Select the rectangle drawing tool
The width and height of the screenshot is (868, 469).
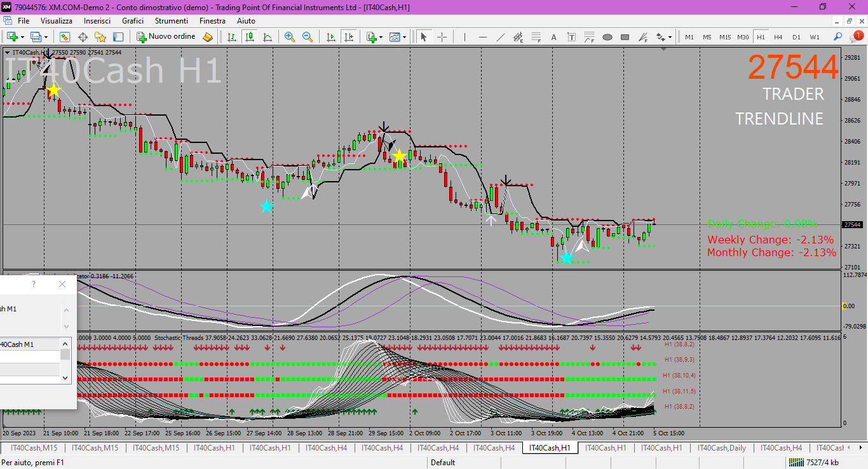(x=625, y=37)
